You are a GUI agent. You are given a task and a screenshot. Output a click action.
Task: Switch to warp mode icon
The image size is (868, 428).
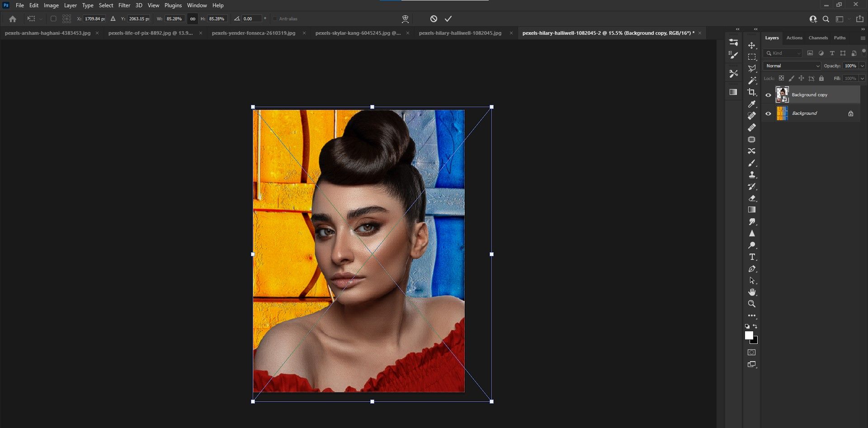pos(405,19)
